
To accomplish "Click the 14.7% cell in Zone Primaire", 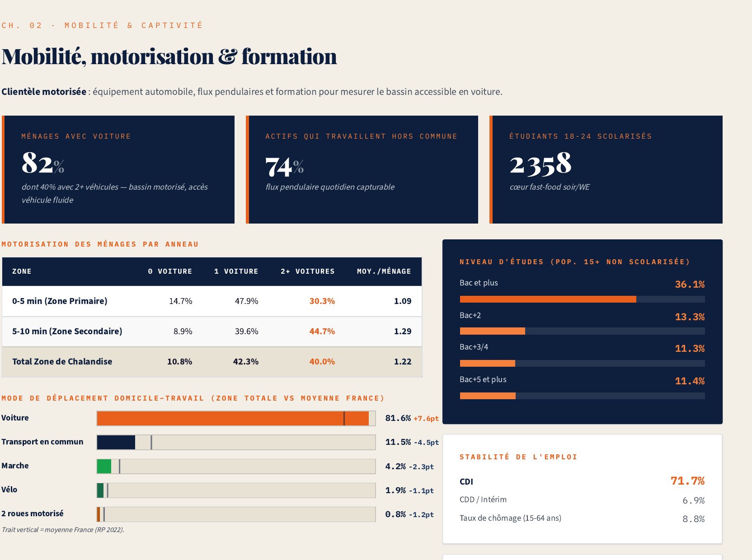I will 181,301.
